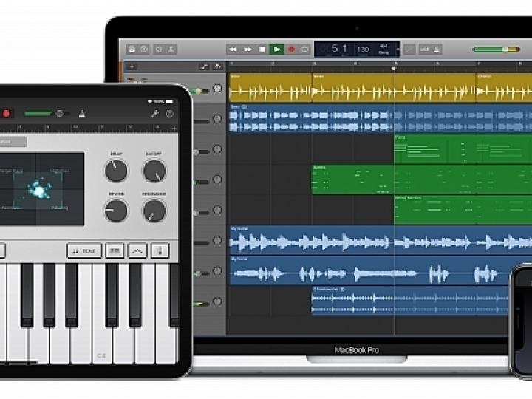Click the bar position 5 1 in the LCD
Image resolution: width=532 pixels, height=399 pixels.
(339, 49)
